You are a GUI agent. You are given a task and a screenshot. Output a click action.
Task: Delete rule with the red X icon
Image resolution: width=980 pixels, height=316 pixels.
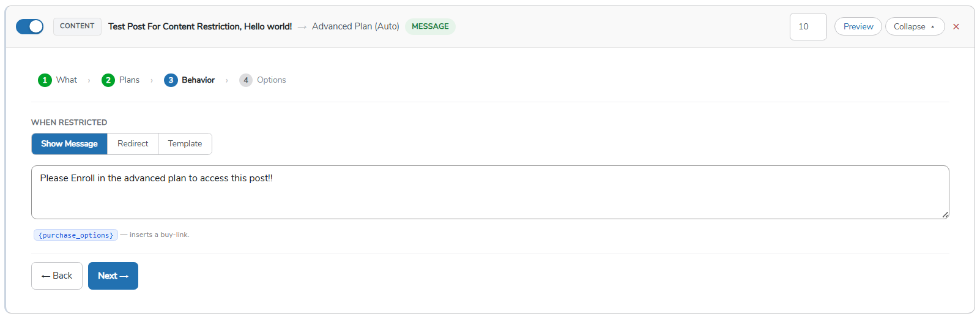point(956,26)
